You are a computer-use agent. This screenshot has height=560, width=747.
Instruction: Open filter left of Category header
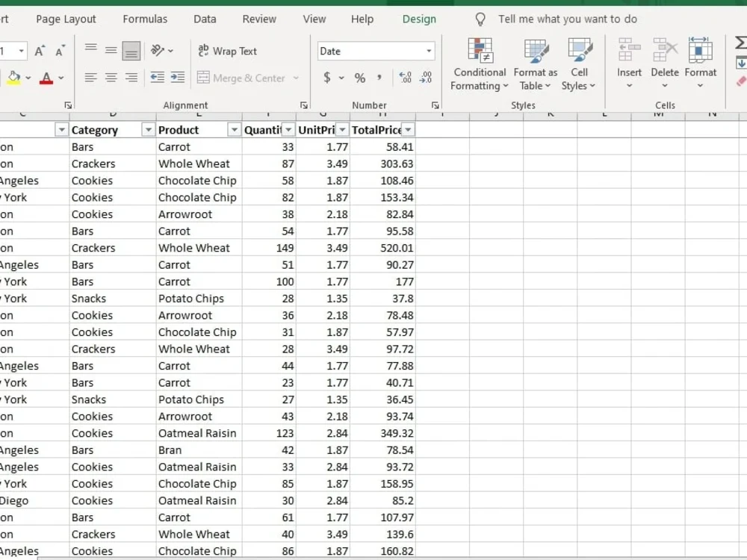61,129
